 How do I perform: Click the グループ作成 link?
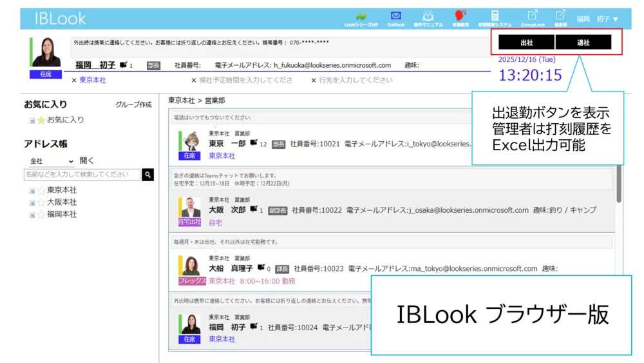pyautogui.click(x=133, y=104)
